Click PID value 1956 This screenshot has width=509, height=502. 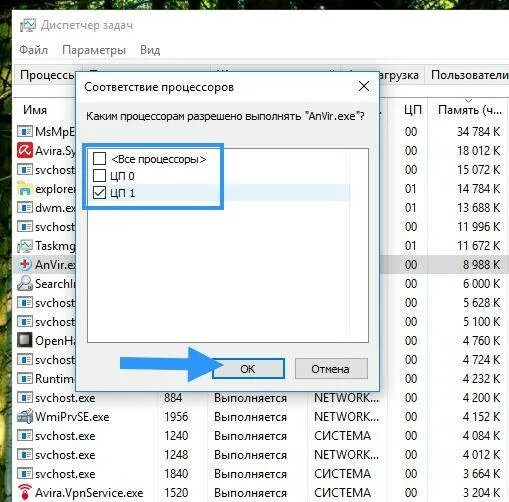pos(176,417)
